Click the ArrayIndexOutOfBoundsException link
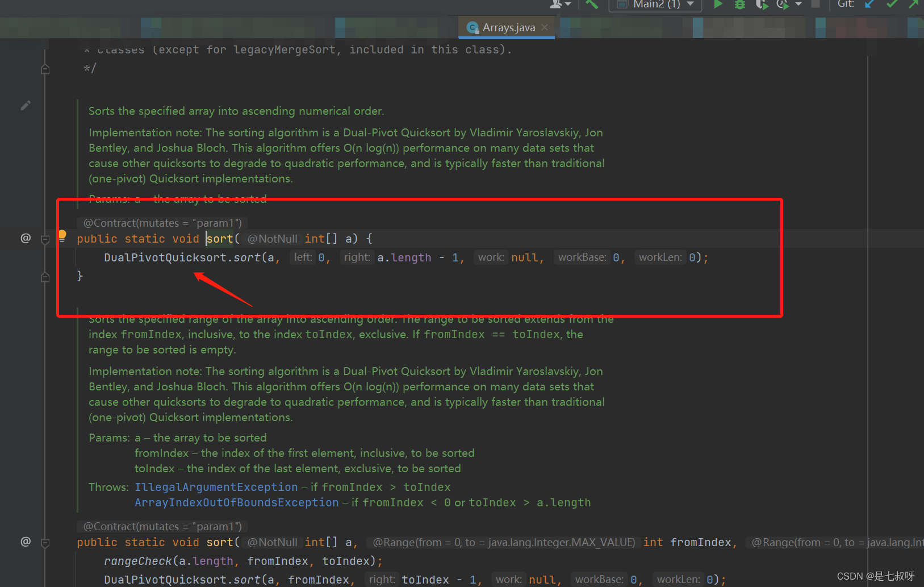This screenshot has height=587, width=924. [236, 502]
